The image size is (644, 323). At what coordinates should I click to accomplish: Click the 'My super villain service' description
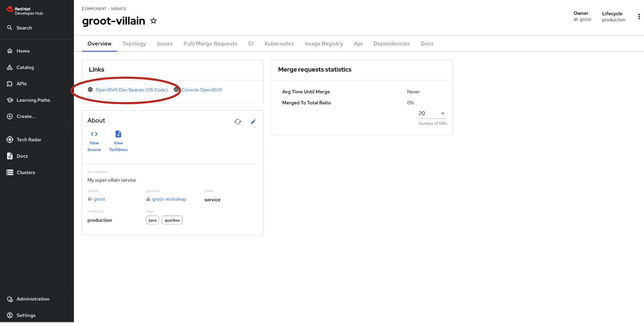pos(111,180)
